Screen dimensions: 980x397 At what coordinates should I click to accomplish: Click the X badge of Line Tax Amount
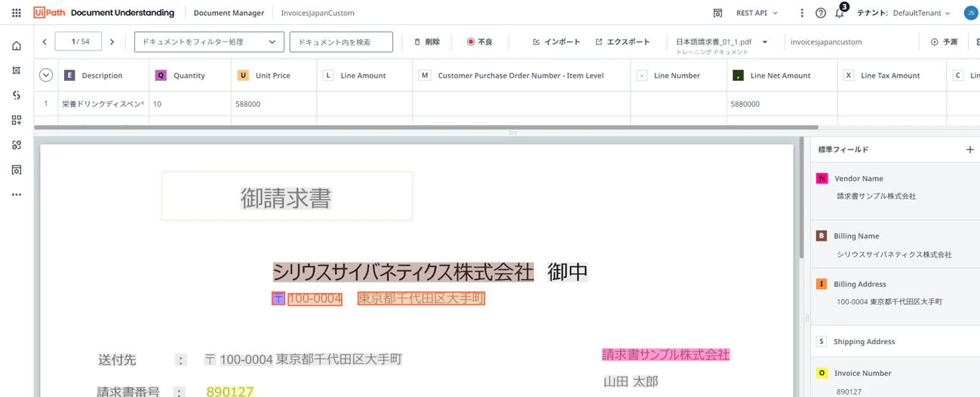[x=849, y=75]
